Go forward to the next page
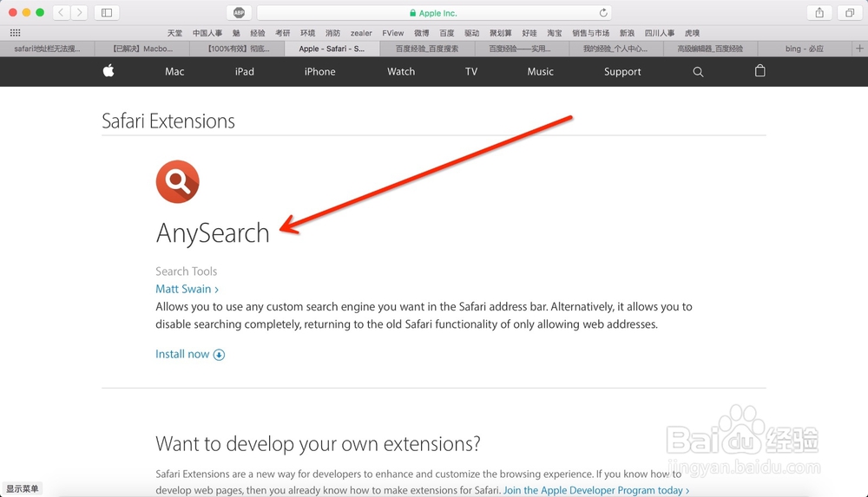868x497 pixels. pos(79,12)
